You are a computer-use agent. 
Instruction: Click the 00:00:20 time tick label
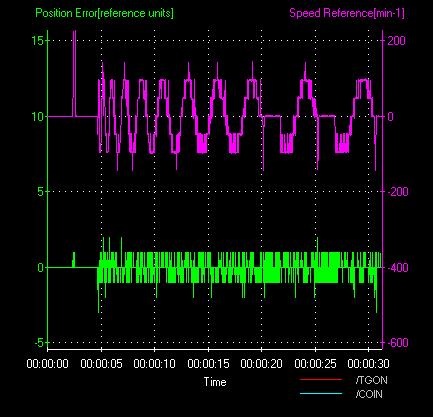(261, 363)
